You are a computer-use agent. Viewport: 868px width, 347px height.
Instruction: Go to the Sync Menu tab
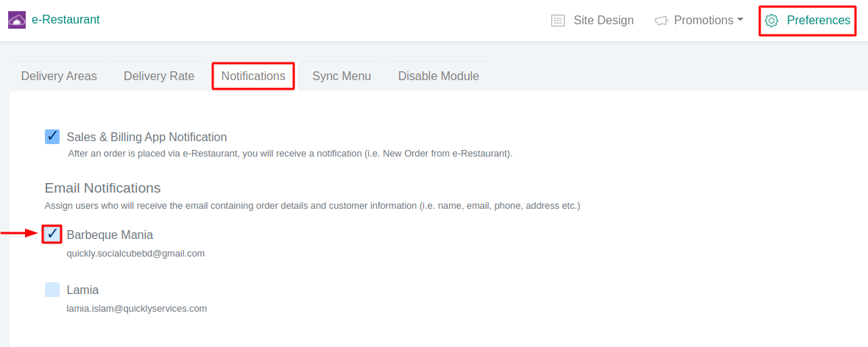coord(342,76)
